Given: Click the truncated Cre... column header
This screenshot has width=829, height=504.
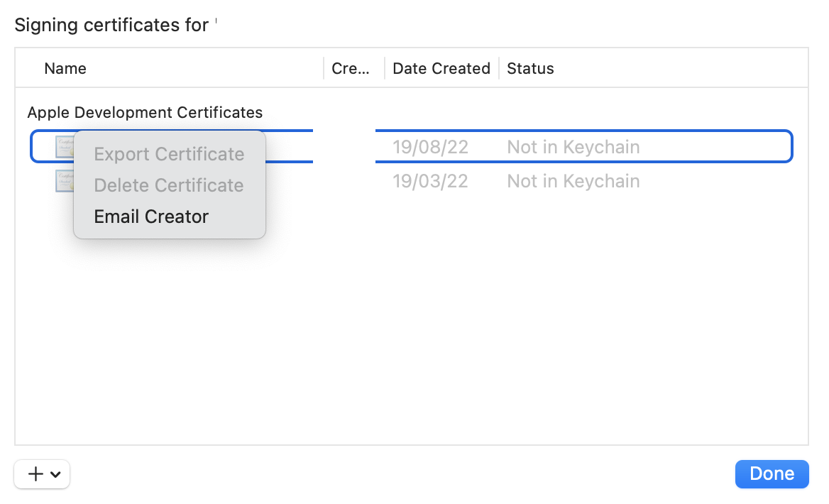Looking at the screenshot, I should click(351, 68).
